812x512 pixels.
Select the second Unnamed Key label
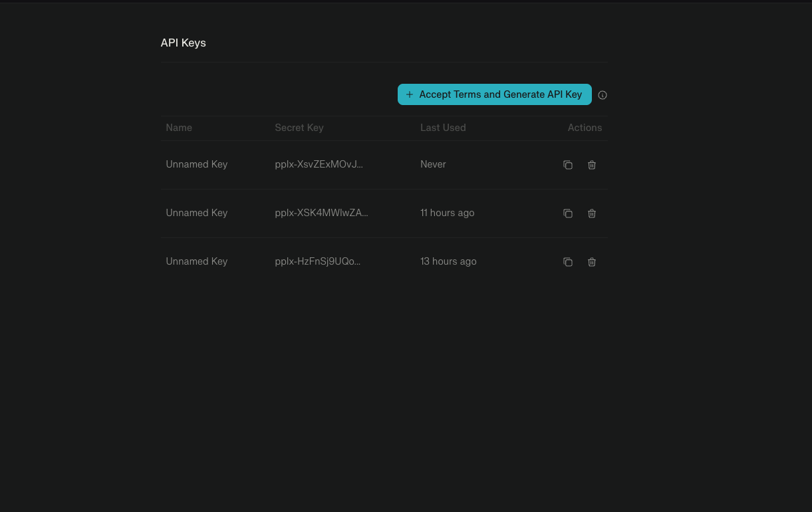pyautogui.click(x=196, y=213)
